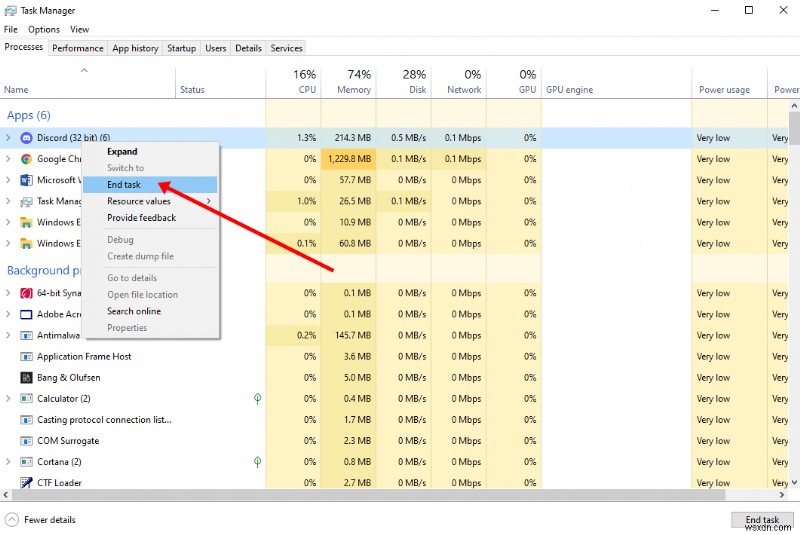Viewport: 800px width, 535px height.
Task: Sort by the Network column header
Action: (x=459, y=82)
